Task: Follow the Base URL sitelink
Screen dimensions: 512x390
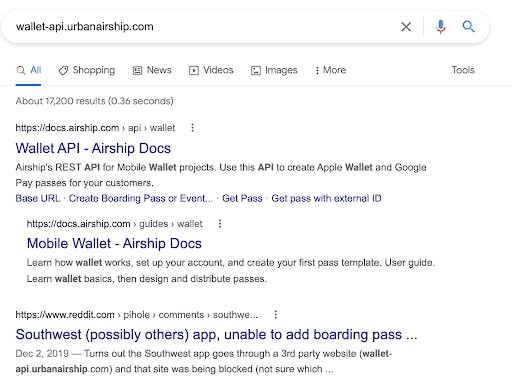Action: [x=38, y=198]
